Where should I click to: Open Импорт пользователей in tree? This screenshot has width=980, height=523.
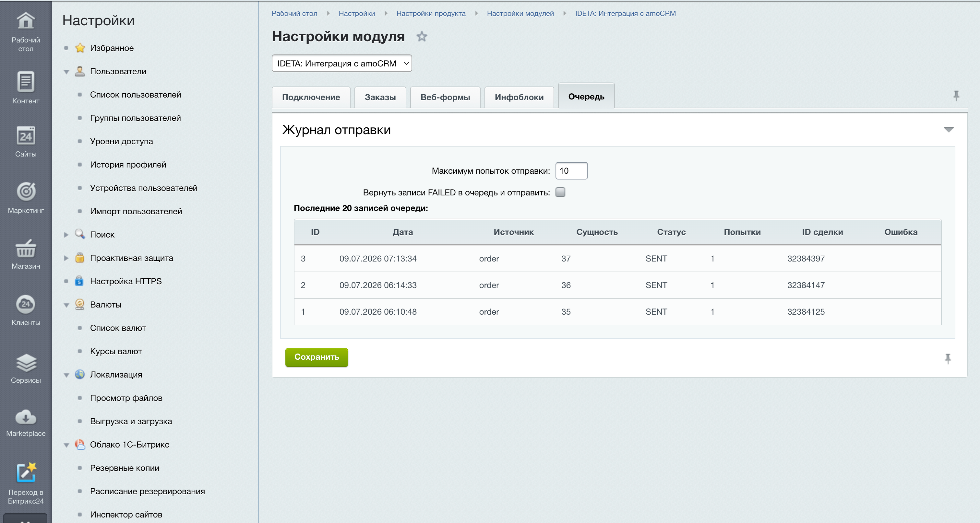pos(136,211)
